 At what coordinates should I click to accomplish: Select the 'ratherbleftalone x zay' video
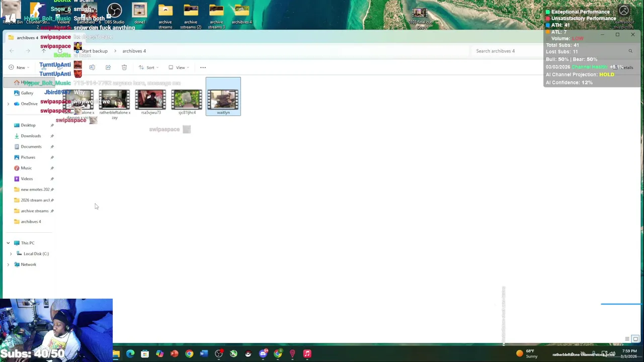(x=114, y=104)
